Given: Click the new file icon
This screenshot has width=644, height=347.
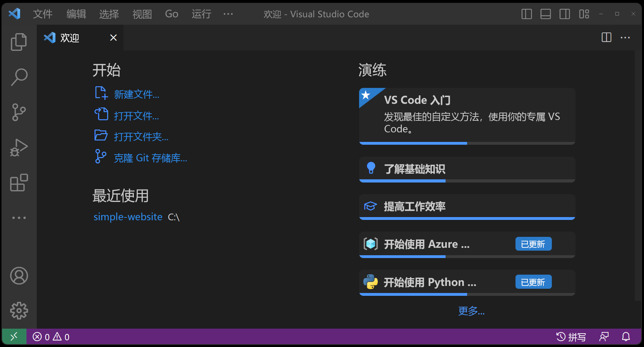Looking at the screenshot, I should 101,93.
